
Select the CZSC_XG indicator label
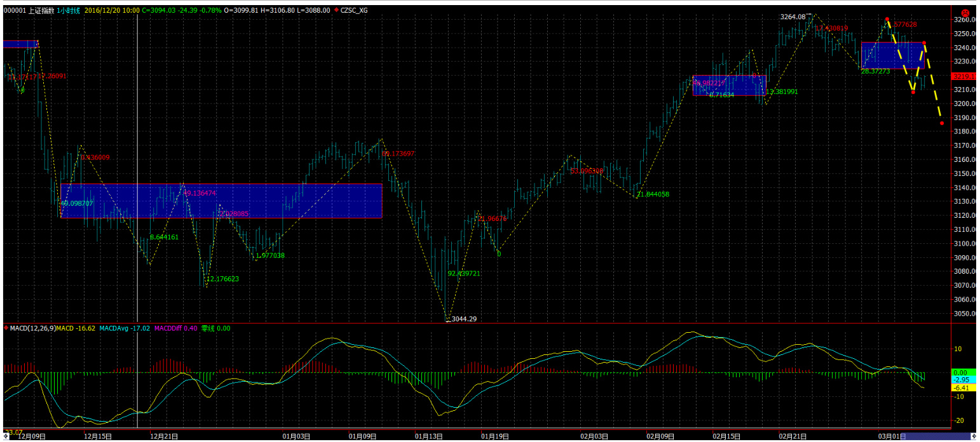pos(354,10)
